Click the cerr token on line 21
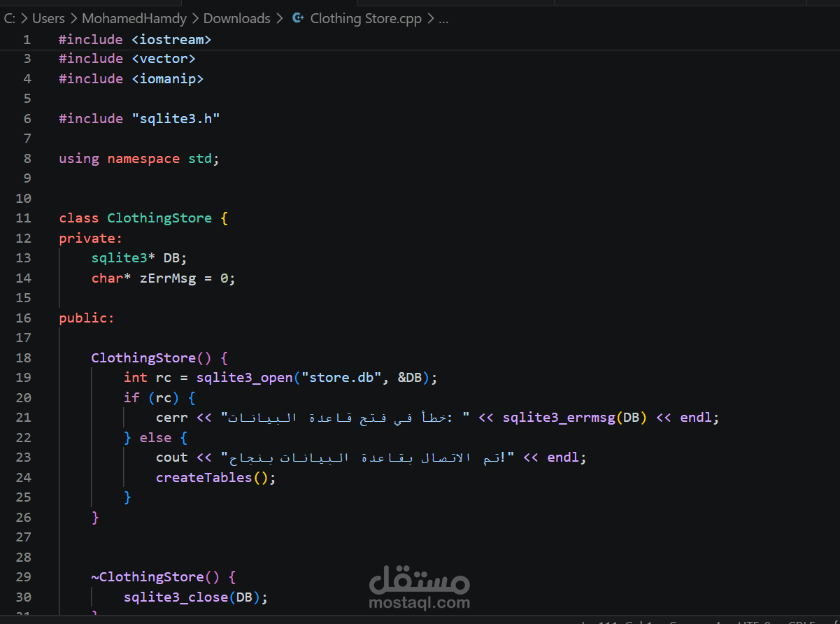This screenshot has width=840, height=624. [171, 418]
